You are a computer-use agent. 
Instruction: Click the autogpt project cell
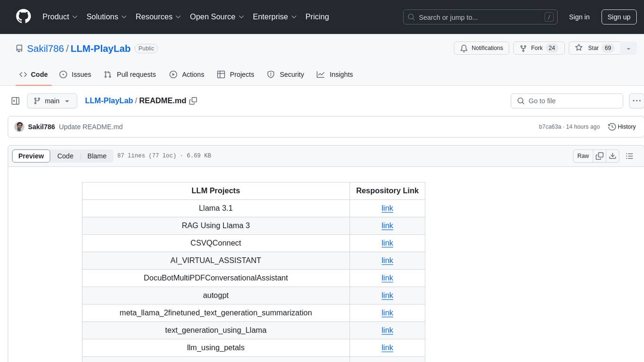point(216,296)
